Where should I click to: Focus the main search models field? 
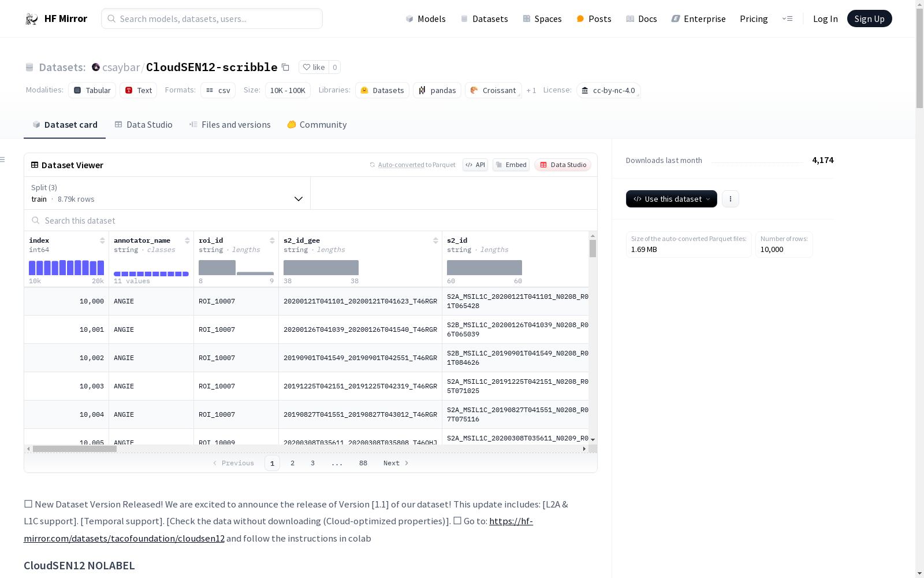(212, 18)
